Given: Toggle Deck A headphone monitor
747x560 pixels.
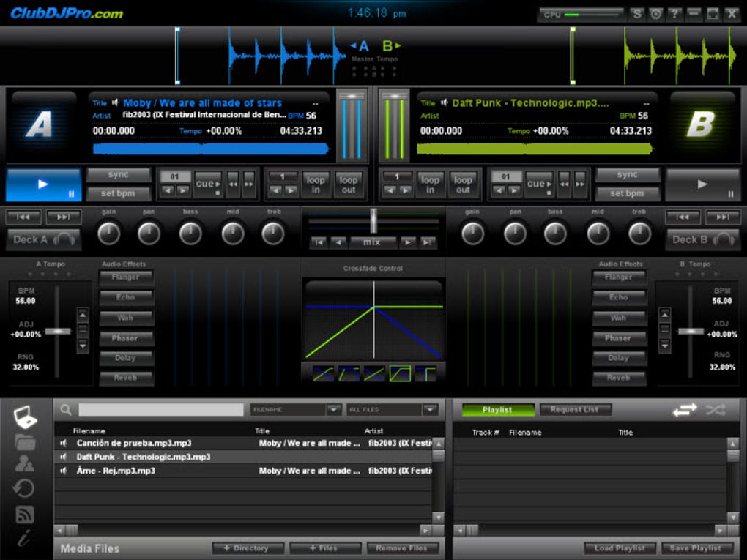Looking at the screenshot, I should [44, 239].
